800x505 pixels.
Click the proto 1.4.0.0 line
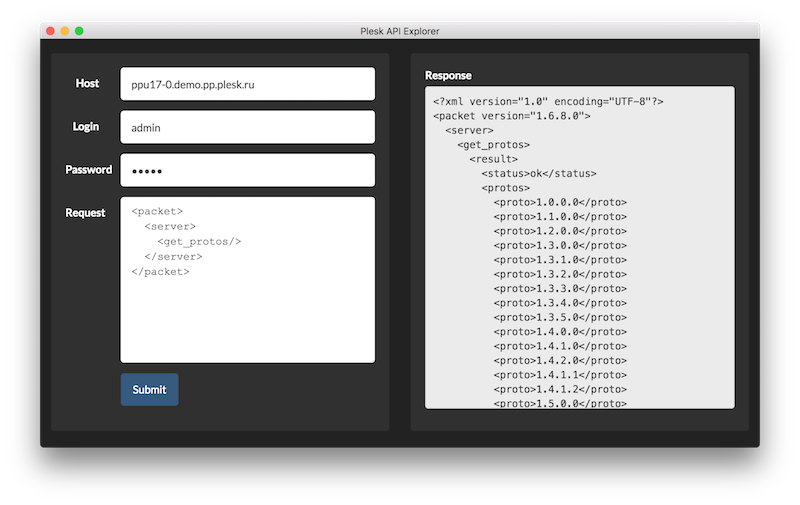(x=560, y=332)
